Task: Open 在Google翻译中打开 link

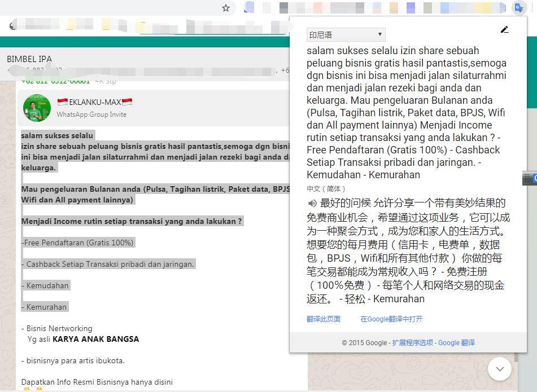Action: 391,319
